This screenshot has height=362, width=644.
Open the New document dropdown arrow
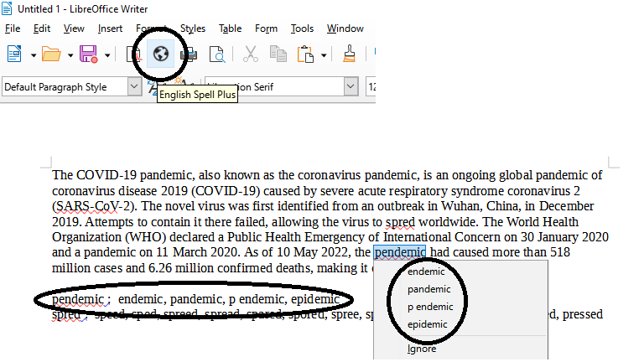(34, 55)
